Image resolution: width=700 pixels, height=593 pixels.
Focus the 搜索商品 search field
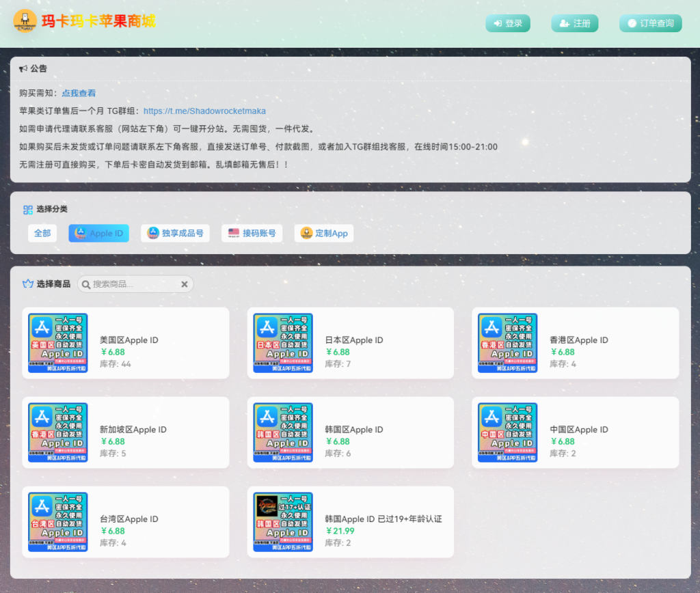pyautogui.click(x=135, y=284)
